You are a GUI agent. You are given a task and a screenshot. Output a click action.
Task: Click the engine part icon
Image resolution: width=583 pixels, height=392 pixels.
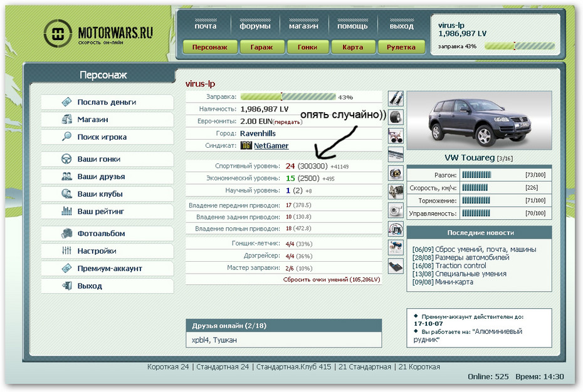396,192
